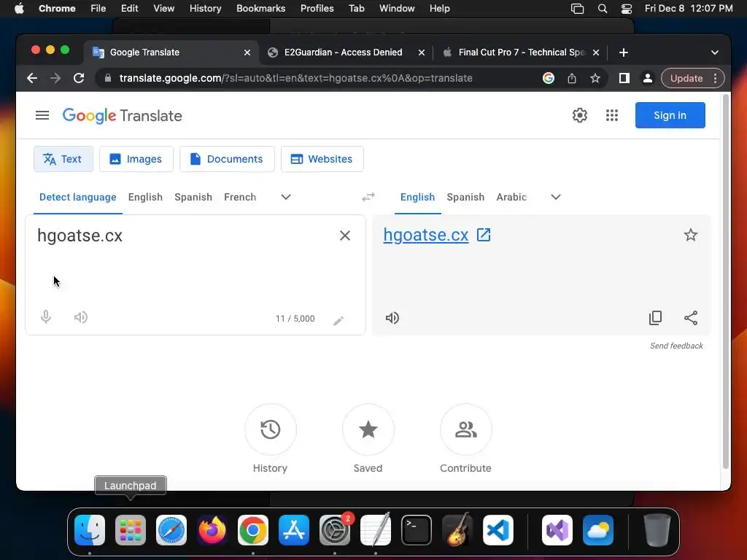Open the Trash in the dock
This screenshot has width=747, height=560.
(x=657, y=530)
